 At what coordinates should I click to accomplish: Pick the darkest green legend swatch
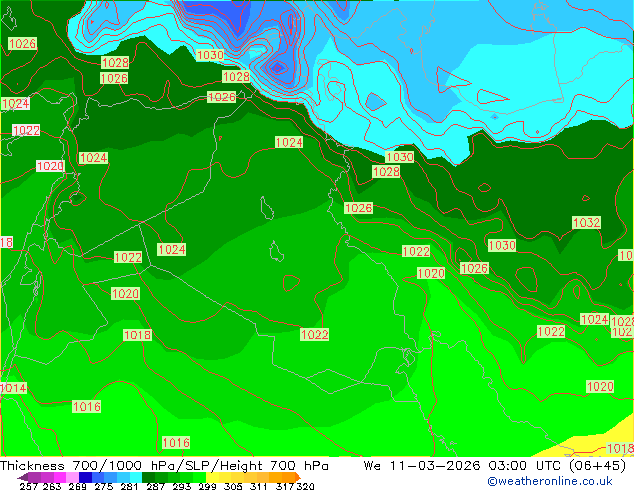(x=148, y=477)
